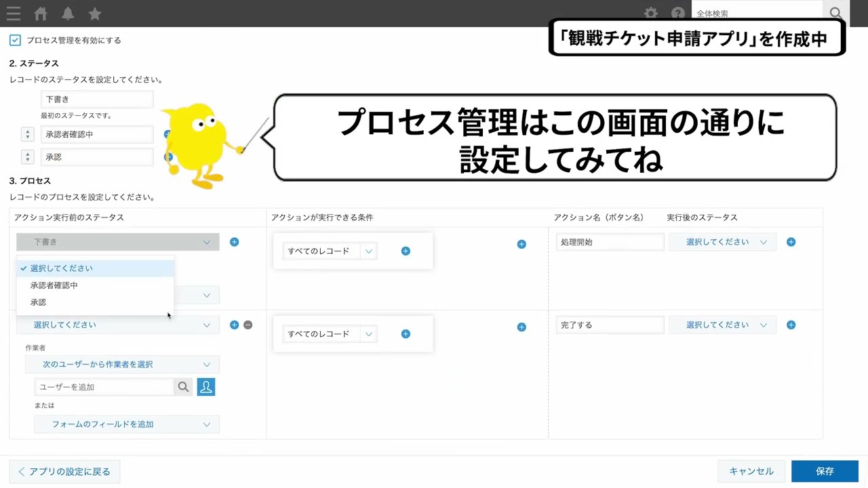Click the reorder arrows beside 承認者確認中
The height and width of the screenshot is (488, 868).
[27, 134]
